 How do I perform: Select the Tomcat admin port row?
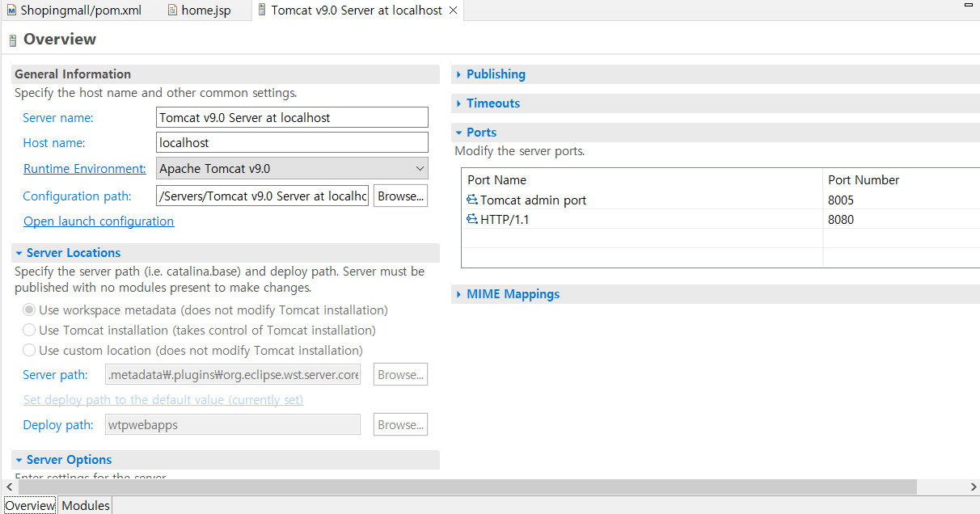point(720,200)
